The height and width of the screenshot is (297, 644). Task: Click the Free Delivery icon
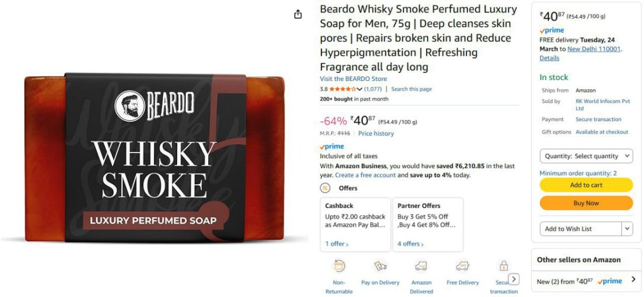(x=462, y=266)
